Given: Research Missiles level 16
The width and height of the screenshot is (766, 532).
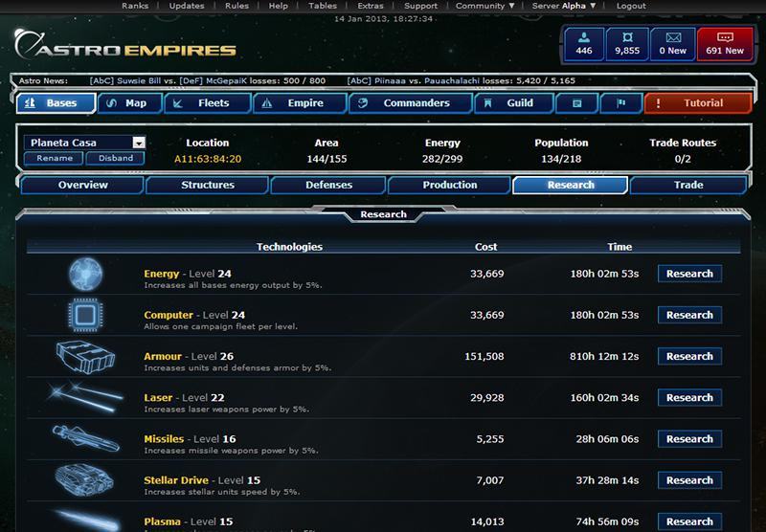Looking at the screenshot, I should (x=689, y=439).
